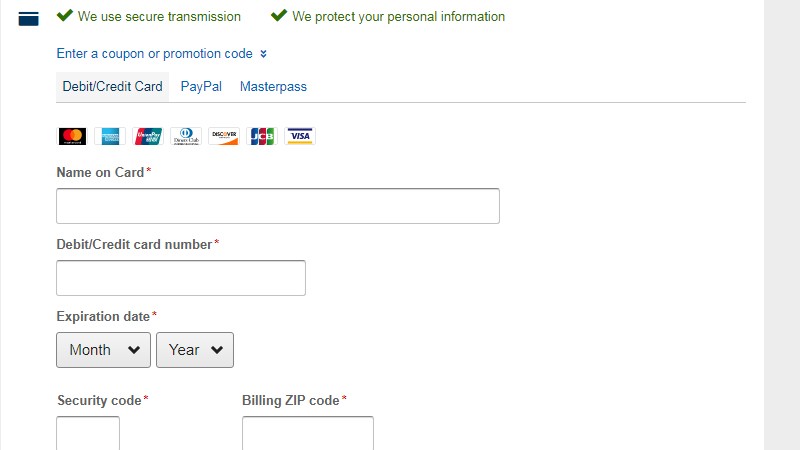Click the personal information green checkmark
This screenshot has width=800, height=450.
(x=279, y=16)
